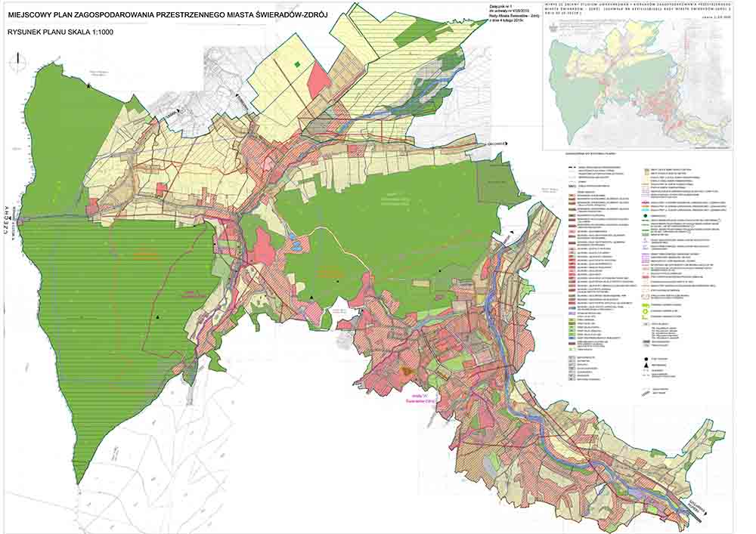The width and height of the screenshot is (756, 534).
Task: Click the map title MIEJSCOWY PLAN ZAGOSPODAROWANIA
Action: 166,14
